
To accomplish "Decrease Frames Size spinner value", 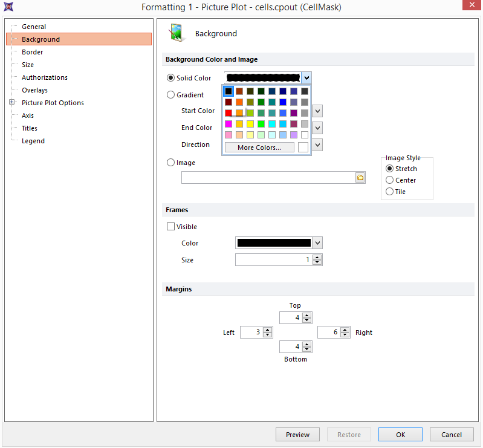I will (317, 262).
